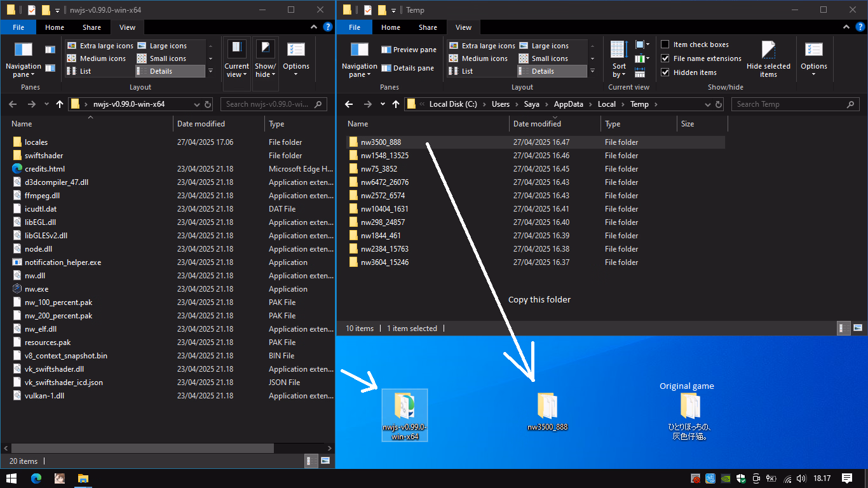Go back in the Temp window
Screen dimensions: 868x488
click(x=349, y=104)
